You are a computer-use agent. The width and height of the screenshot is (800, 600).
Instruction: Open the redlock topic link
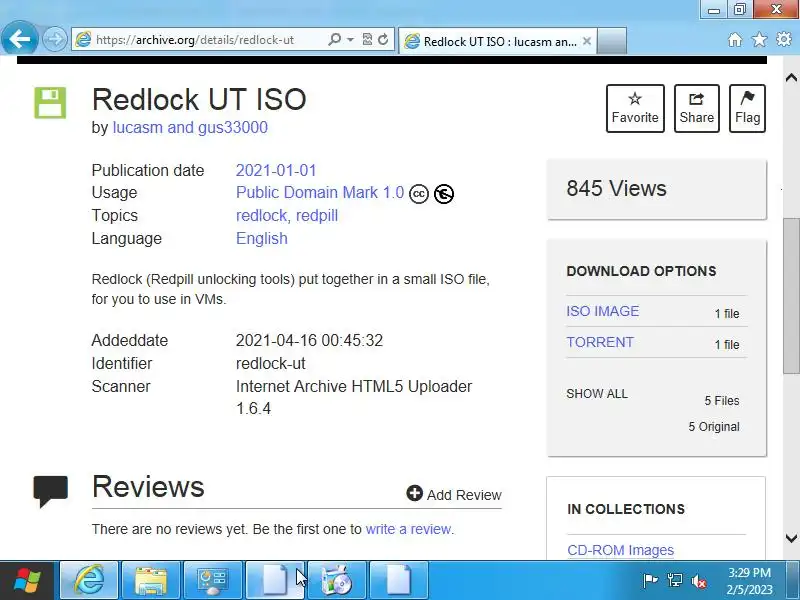click(x=261, y=215)
